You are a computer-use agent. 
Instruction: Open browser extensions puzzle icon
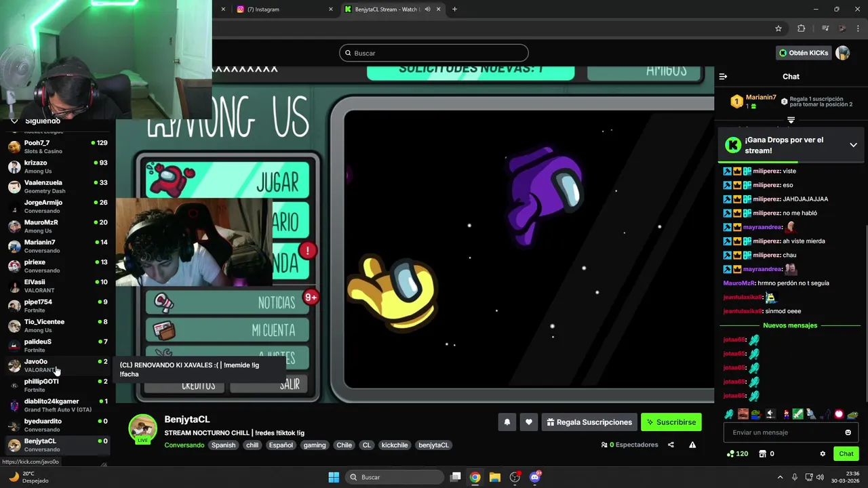802,28
